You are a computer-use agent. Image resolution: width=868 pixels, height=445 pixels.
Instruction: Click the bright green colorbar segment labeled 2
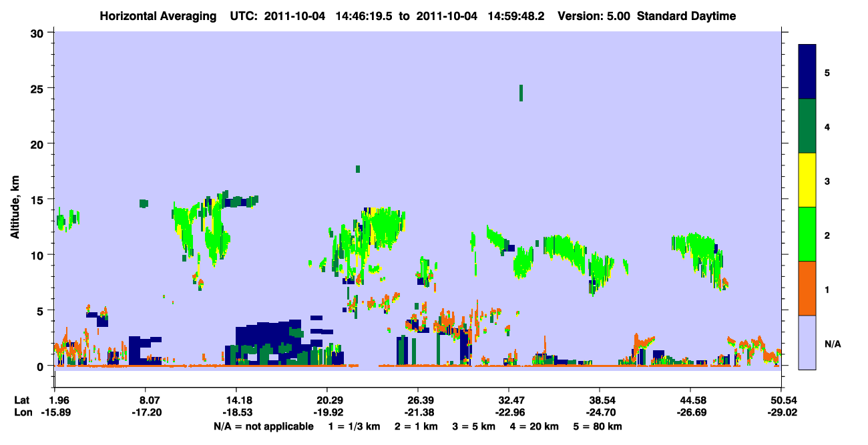[807, 234]
